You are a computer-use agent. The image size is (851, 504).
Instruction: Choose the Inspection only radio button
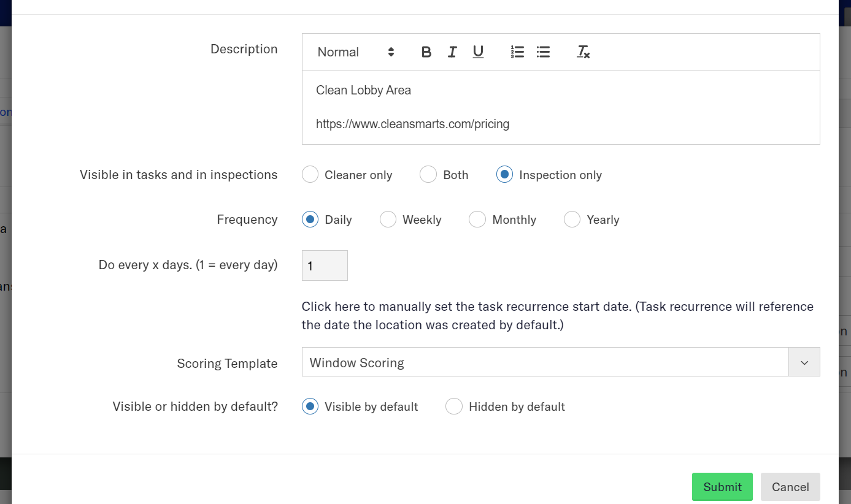[504, 175]
